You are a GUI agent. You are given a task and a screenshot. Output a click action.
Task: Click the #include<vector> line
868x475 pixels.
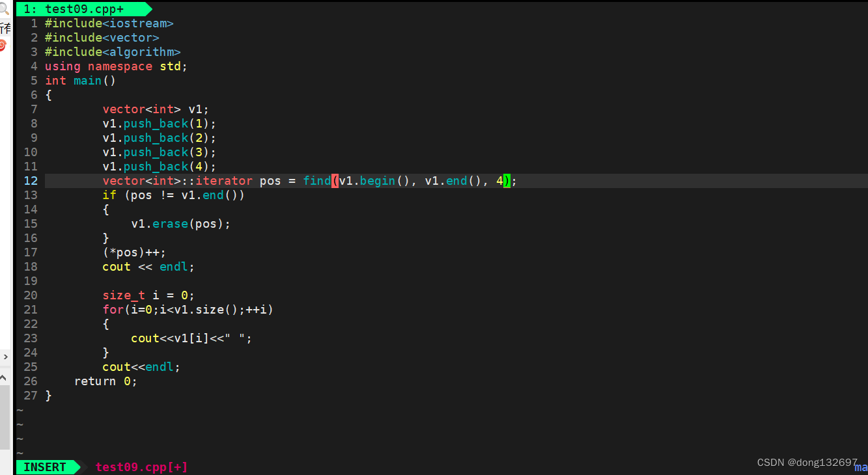[x=102, y=38]
